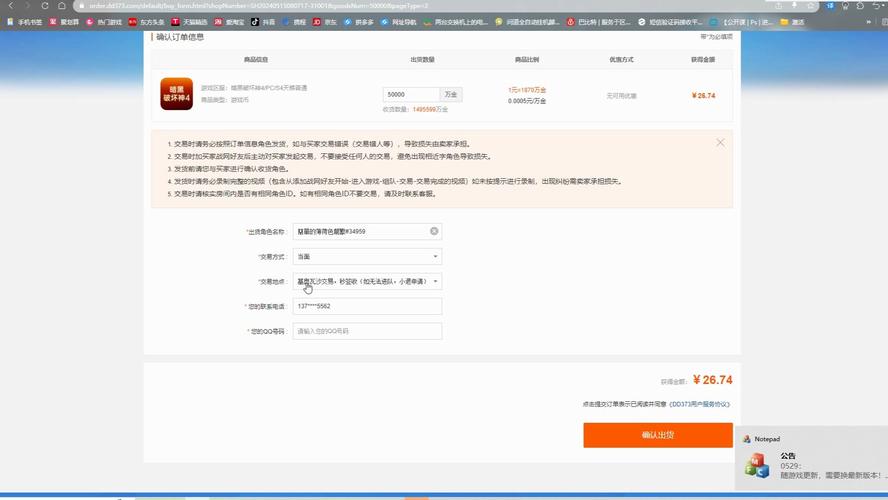Viewport: 888px width, 500px height.
Task: Click the QQ number input field
Action: pyautogui.click(x=367, y=331)
